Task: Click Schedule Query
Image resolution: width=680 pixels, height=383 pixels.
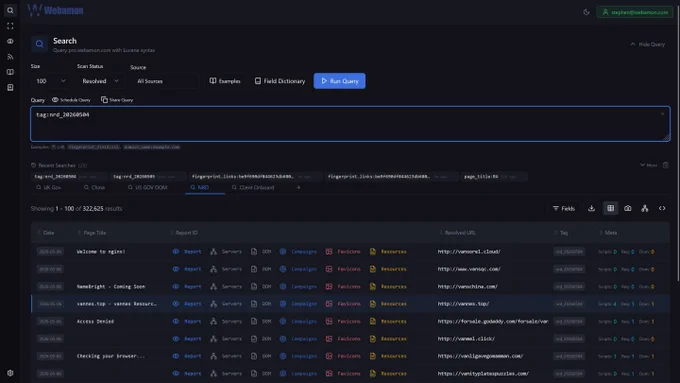Action: [72, 100]
